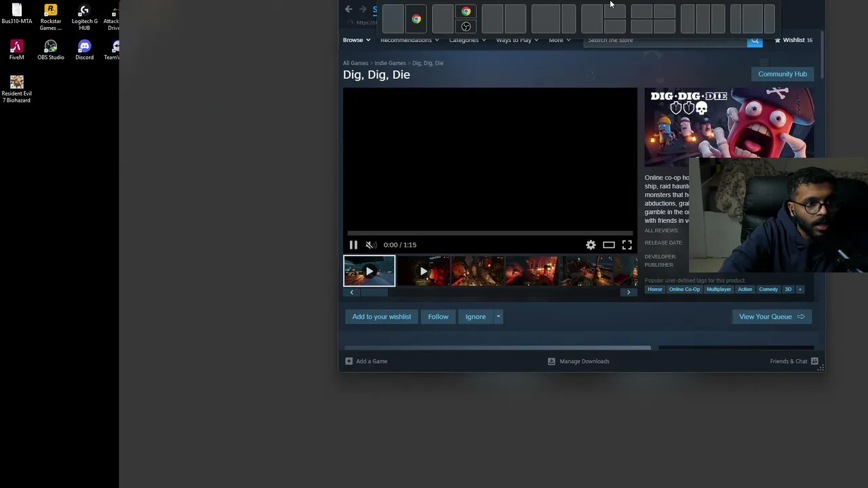Viewport: 868px width, 488px height.
Task: Open the Online Co-Op tag
Action: point(684,289)
